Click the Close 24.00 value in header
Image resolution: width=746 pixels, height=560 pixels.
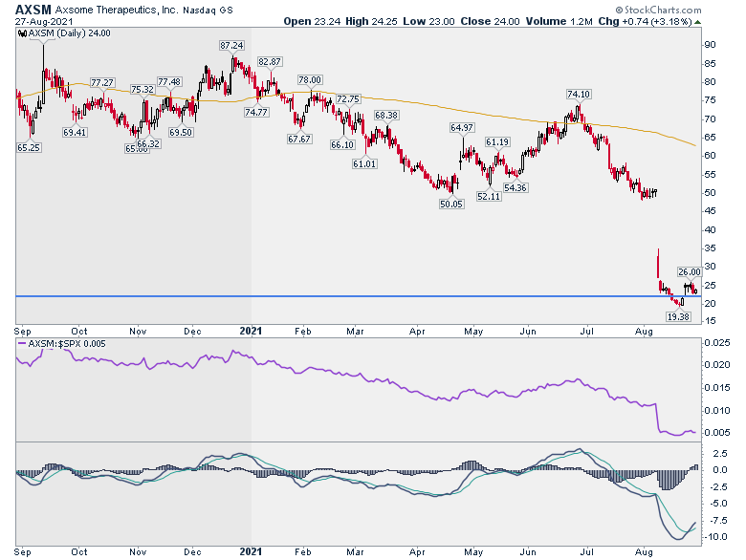(x=490, y=21)
